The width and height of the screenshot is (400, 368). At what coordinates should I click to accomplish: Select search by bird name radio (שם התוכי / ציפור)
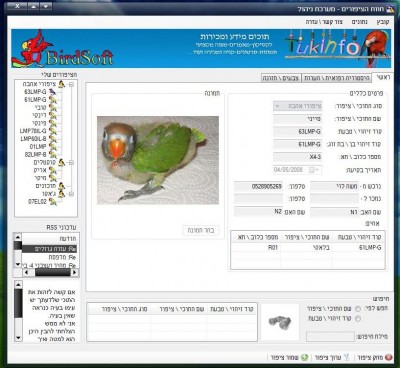coord(358,309)
